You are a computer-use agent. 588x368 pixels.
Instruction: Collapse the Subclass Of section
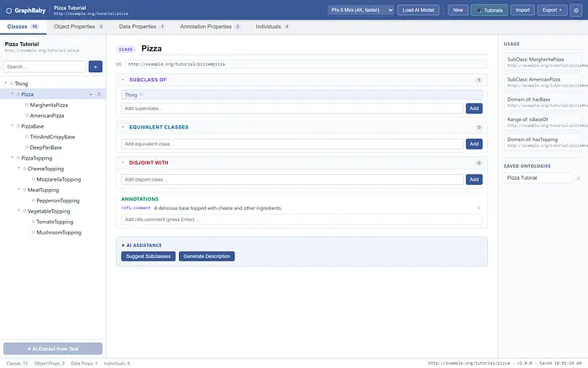(123, 80)
